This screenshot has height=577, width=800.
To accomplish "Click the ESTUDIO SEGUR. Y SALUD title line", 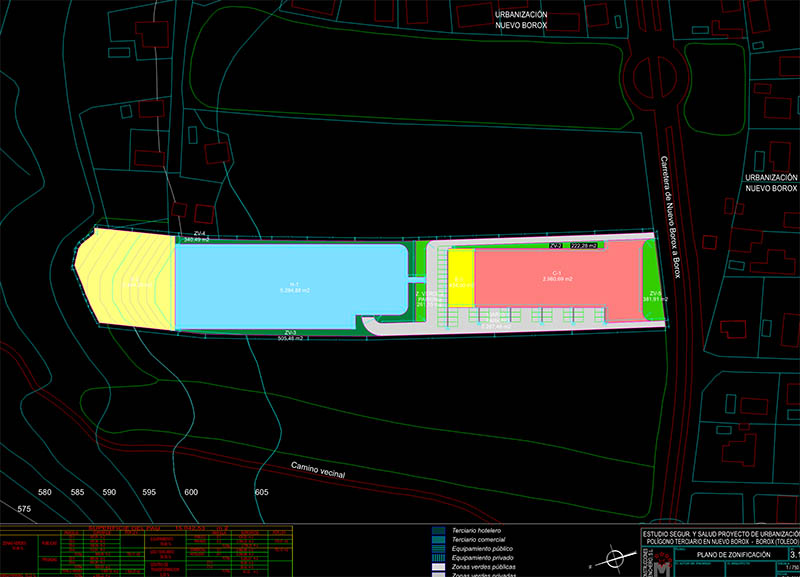I will (721, 534).
